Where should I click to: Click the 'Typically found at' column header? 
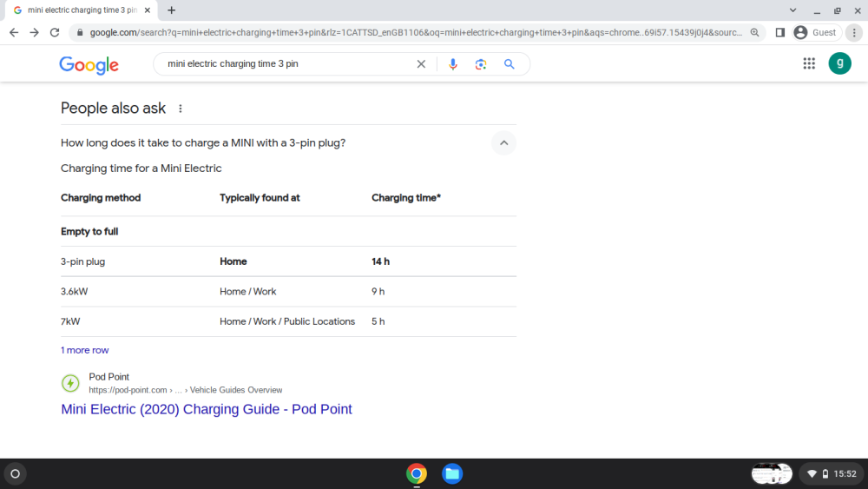coord(260,198)
